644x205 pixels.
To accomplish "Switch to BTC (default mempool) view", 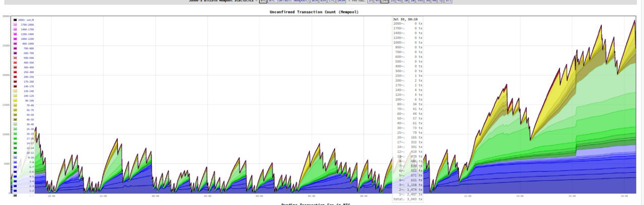I will [289, 2].
